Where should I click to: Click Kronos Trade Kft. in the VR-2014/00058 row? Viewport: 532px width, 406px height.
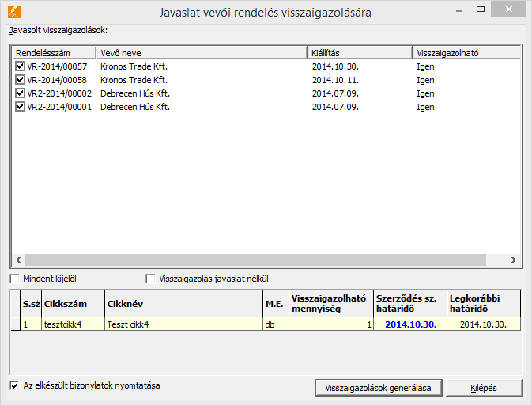pyautogui.click(x=134, y=80)
